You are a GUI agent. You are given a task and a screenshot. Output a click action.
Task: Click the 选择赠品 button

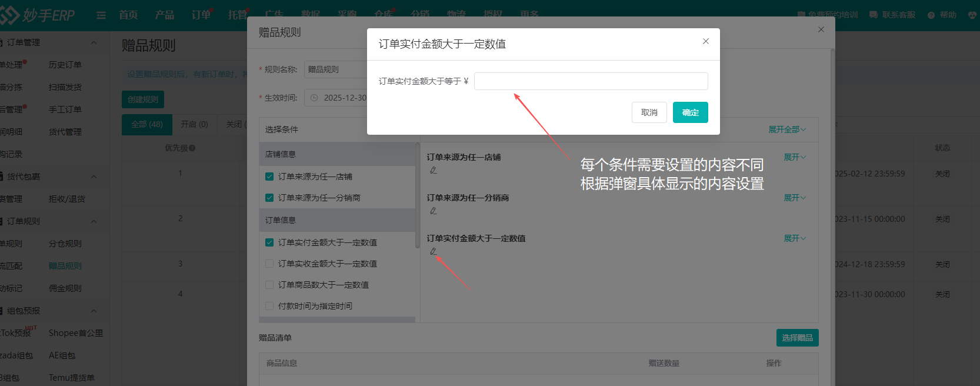(798, 338)
